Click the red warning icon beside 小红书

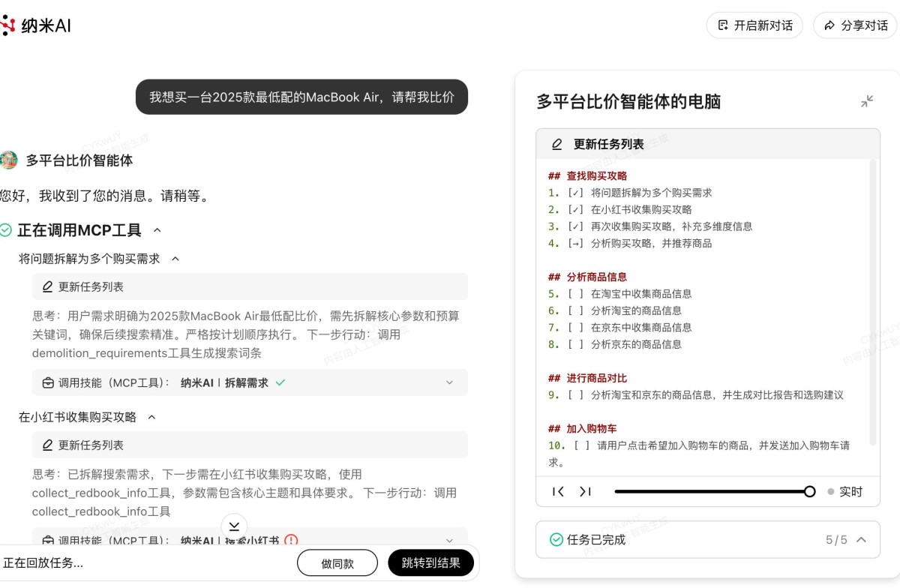pos(291,540)
